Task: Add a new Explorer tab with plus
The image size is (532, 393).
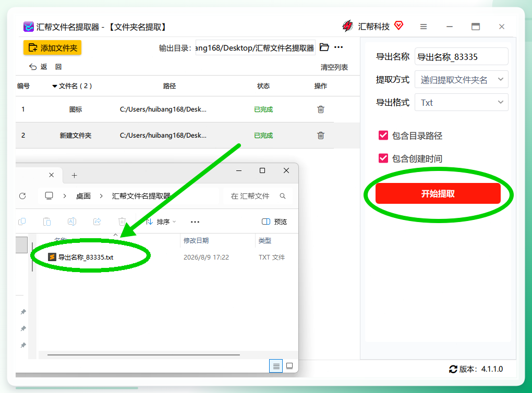Action: pyautogui.click(x=74, y=175)
